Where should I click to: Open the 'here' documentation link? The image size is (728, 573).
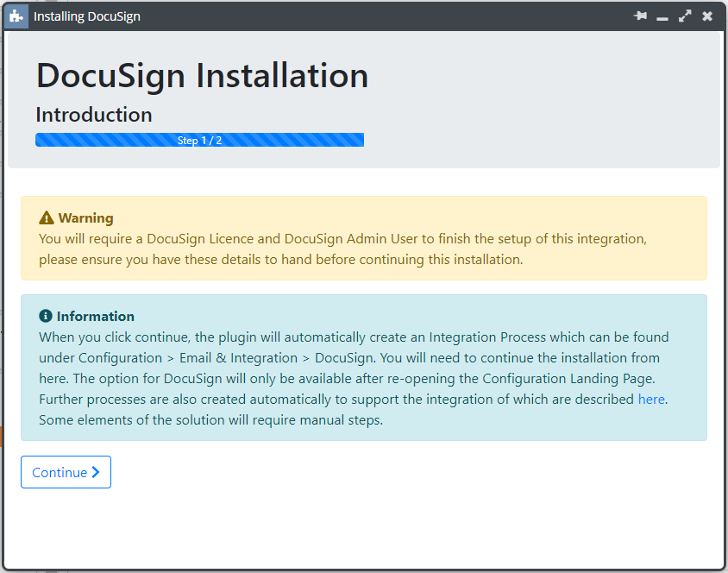tap(651, 399)
